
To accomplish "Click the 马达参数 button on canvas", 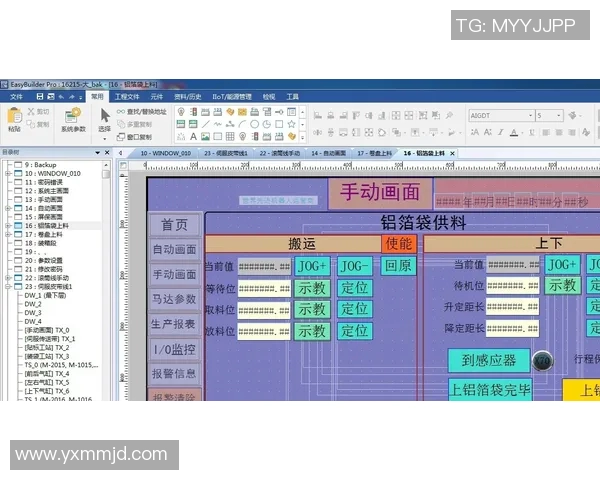I will [x=174, y=299].
